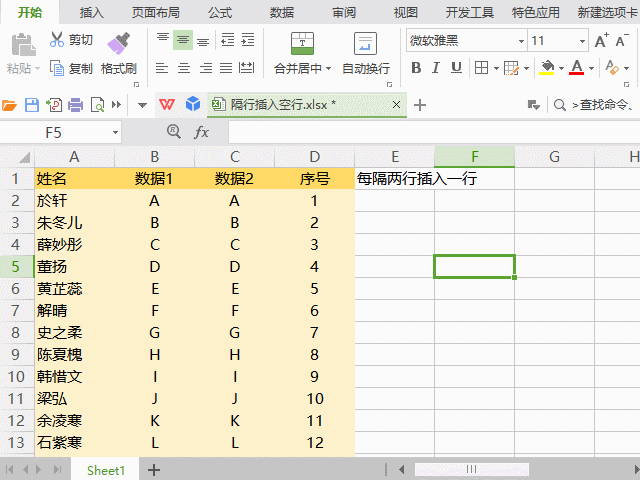Expand the font color dropdown arrow
Image resolution: width=640 pixels, height=480 pixels.
591,68
